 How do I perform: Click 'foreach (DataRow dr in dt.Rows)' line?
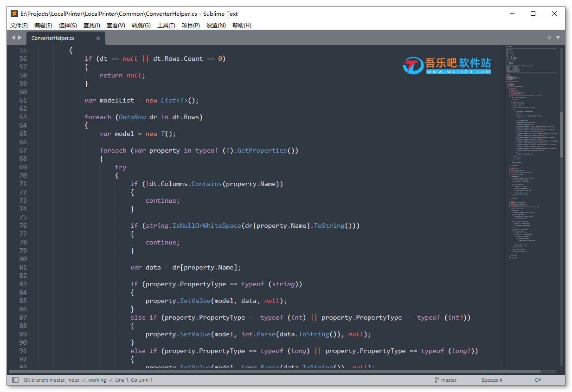(x=143, y=117)
